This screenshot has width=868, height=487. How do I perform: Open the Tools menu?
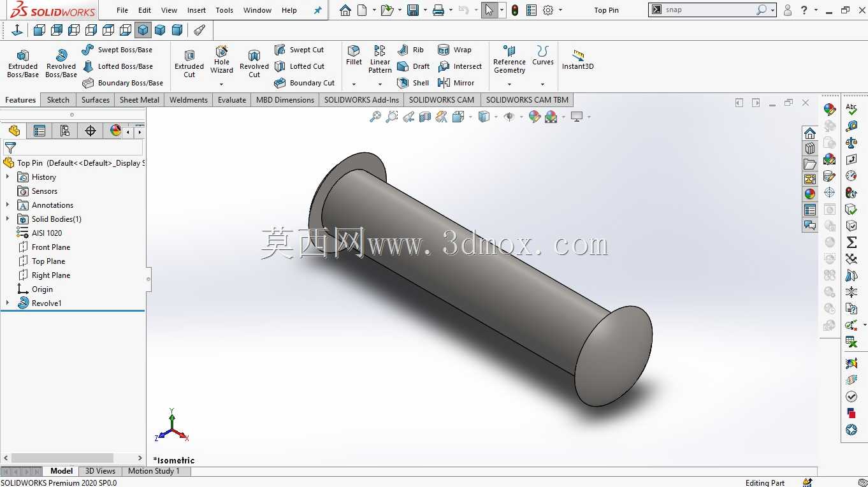coord(224,10)
